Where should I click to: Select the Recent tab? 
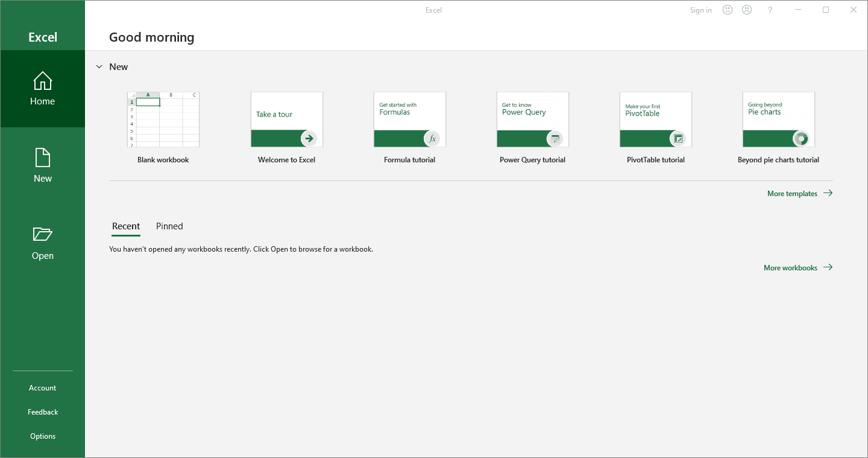tap(126, 226)
